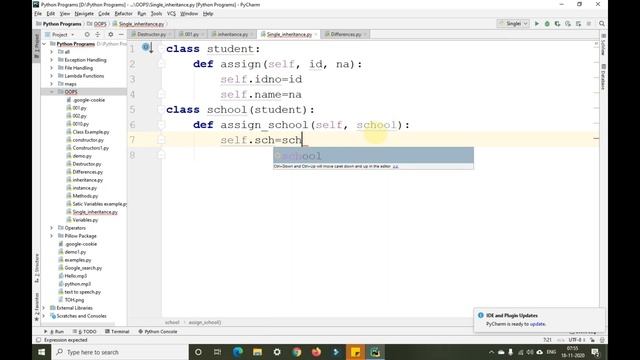Start debugging with the bug icon
Screen dimensions: 640x360
click(x=547, y=24)
